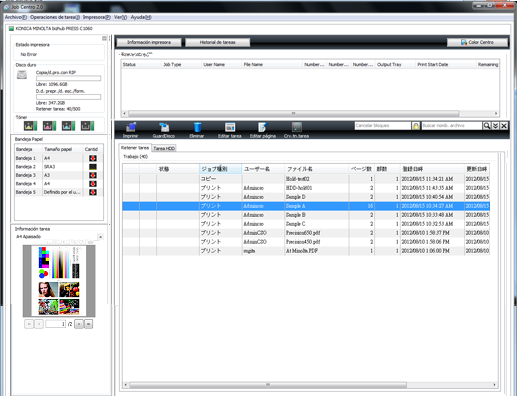Click the Buscar nomb. archivo search field
Image resolution: width=517 pixels, height=396 pixels.
click(452, 126)
